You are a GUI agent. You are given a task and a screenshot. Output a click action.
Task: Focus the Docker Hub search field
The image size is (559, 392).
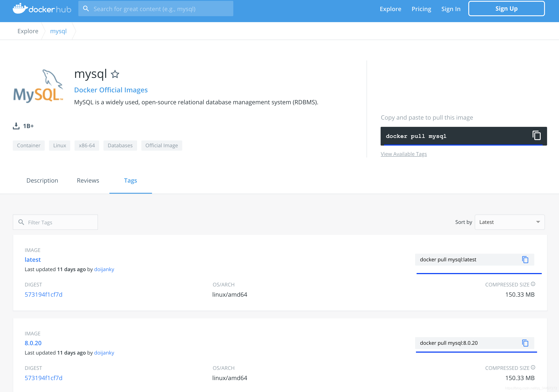(x=156, y=9)
